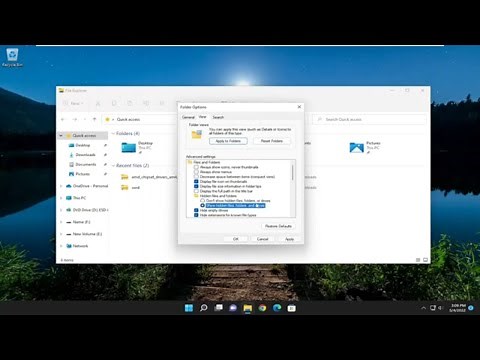The image size is (480, 360).
Task: Click the Up arrow in File Explorer
Action: click(x=94, y=119)
